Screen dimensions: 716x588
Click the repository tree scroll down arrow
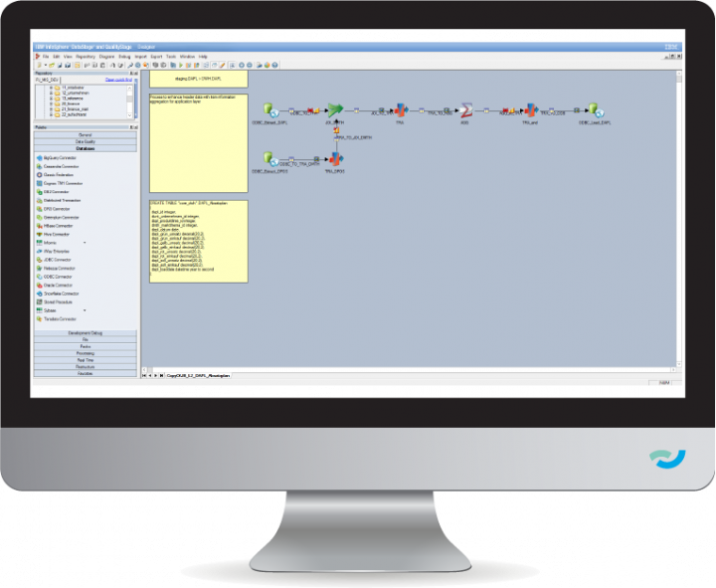tap(129, 115)
